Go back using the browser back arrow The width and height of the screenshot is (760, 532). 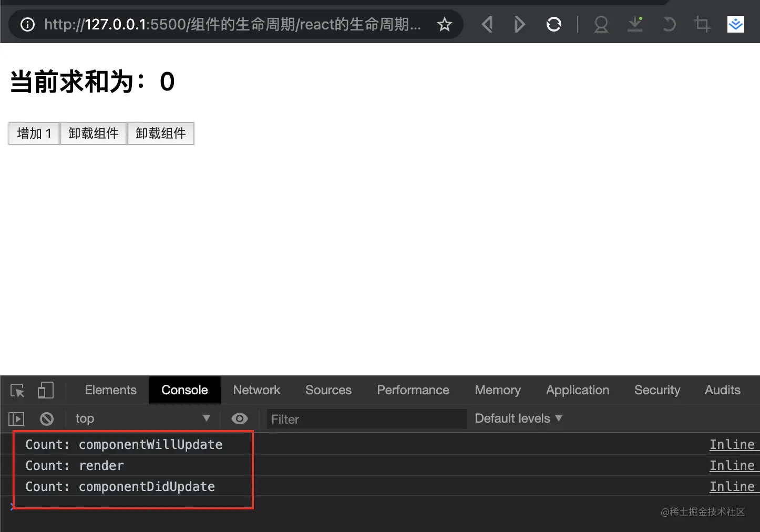[487, 24]
